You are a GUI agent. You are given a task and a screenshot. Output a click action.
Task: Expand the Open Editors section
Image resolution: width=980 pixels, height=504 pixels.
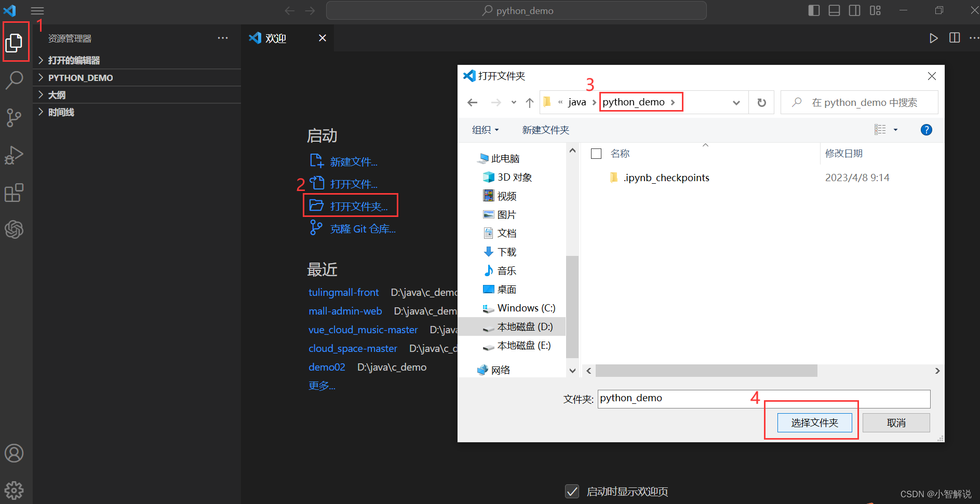coord(137,60)
